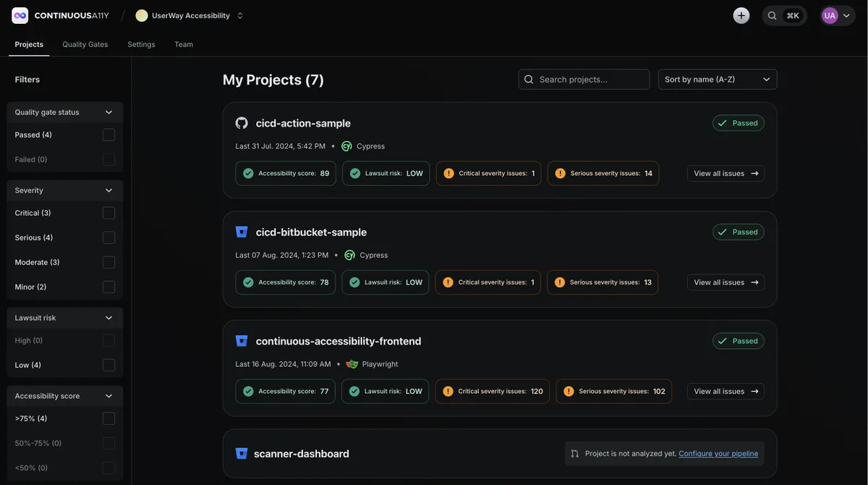Check the Critical (3) severity checkbox
868x485 pixels.
tap(109, 213)
